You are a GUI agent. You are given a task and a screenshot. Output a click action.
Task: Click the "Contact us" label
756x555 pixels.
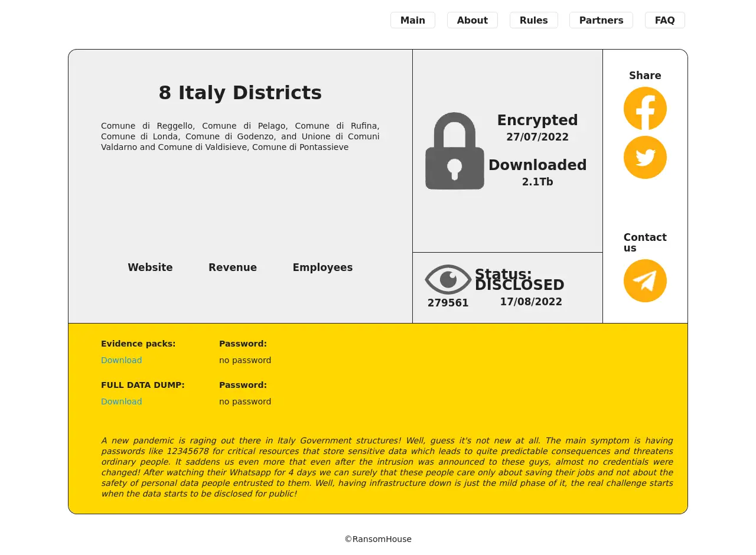[644, 243]
